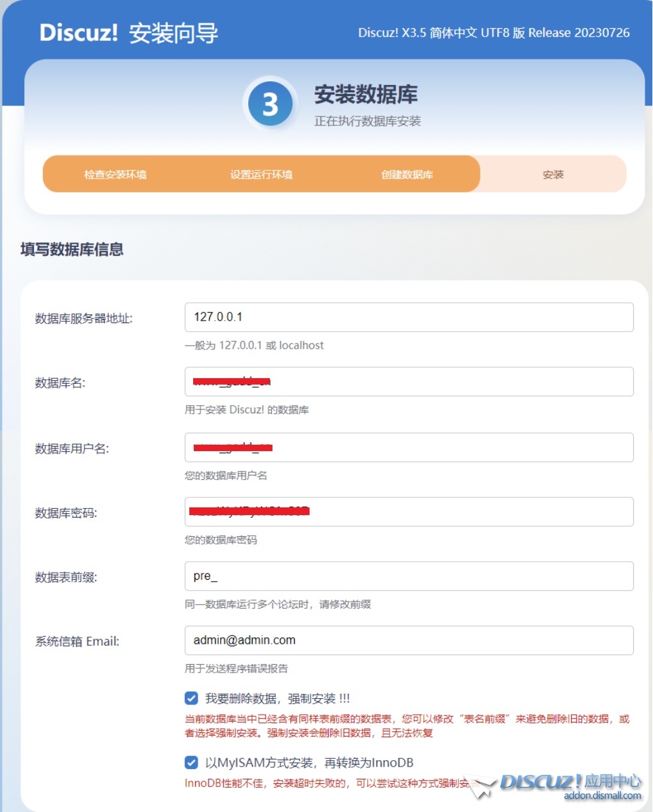Click the 填写数据库信息 section heading

[72, 249]
